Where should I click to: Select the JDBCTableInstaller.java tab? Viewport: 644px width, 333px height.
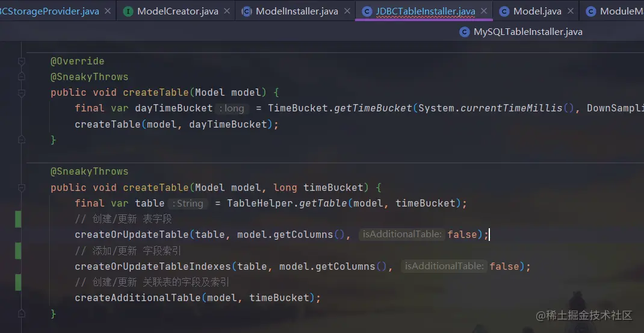[425, 11]
